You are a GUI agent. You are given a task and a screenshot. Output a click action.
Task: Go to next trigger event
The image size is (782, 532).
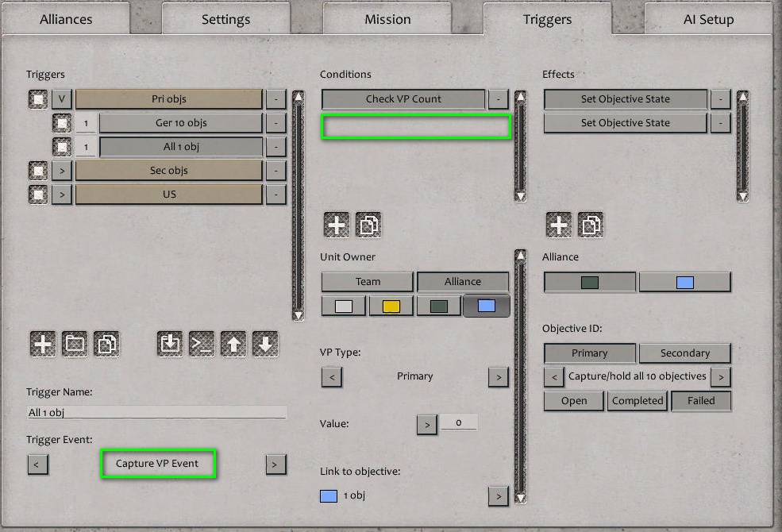click(275, 465)
